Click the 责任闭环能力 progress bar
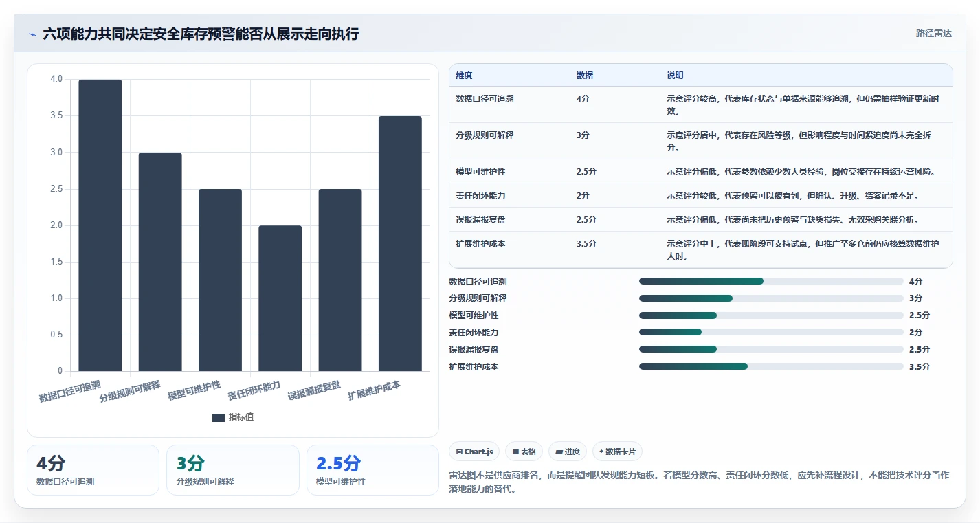 771,332
